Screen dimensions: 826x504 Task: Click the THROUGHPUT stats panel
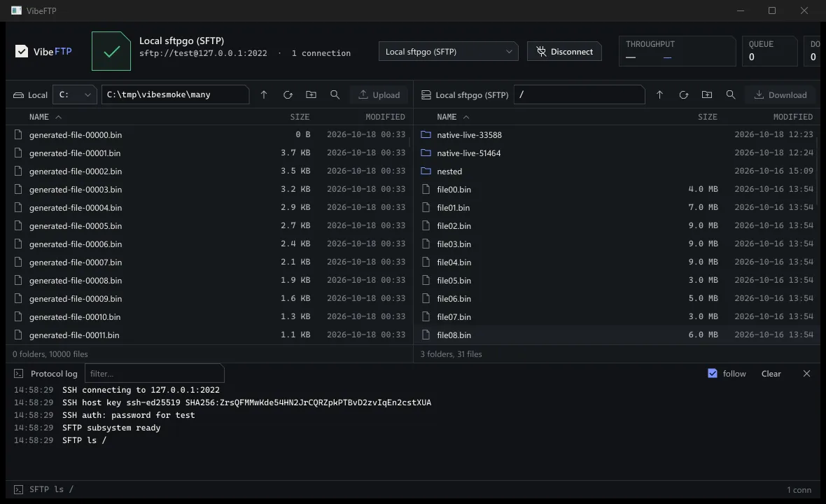pos(677,51)
